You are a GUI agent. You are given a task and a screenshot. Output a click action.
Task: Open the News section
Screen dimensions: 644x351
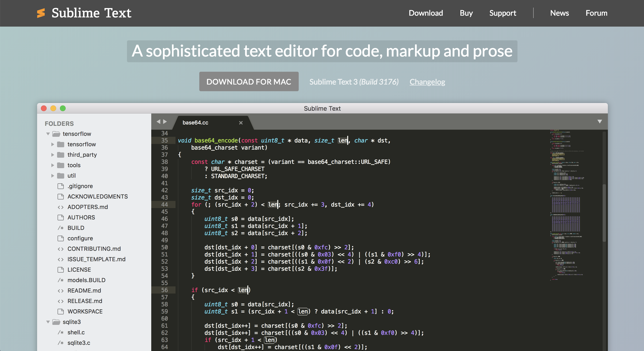point(560,13)
